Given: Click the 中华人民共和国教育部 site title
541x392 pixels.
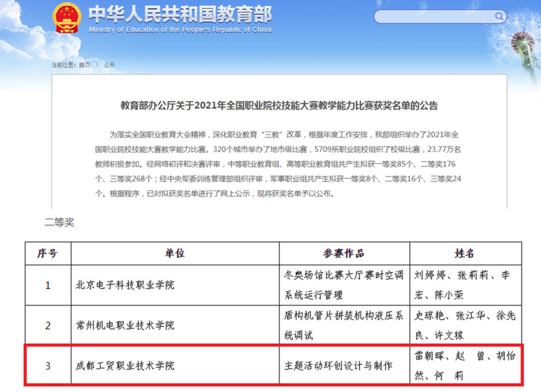Looking at the screenshot, I should pyautogui.click(x=180, y=14).
